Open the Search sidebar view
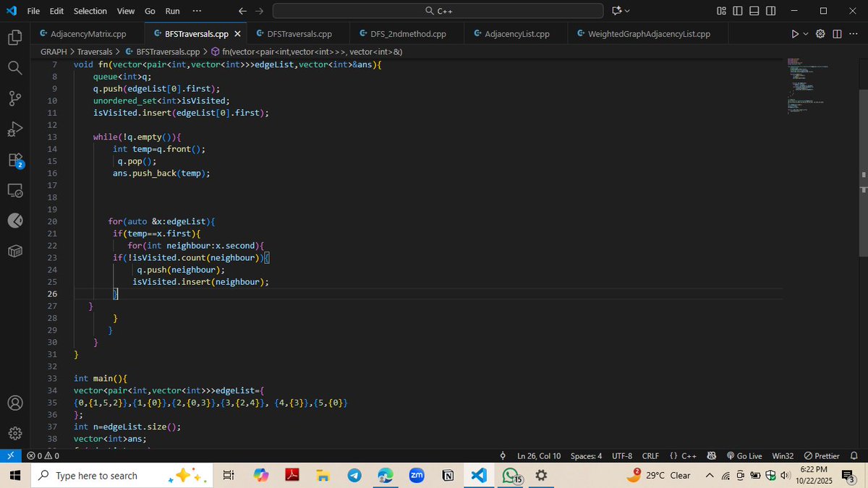This screenshot has width=868, height=488. [15, 65]
